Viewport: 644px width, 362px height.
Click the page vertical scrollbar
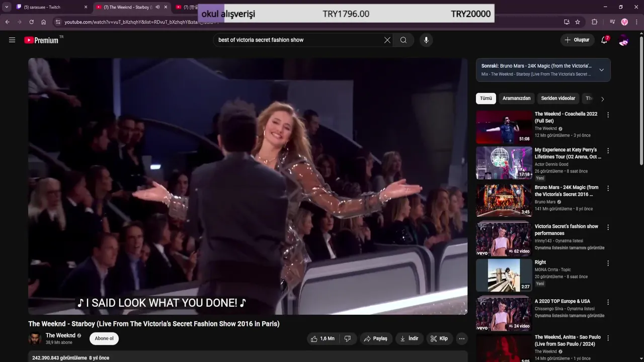point(641,101)
